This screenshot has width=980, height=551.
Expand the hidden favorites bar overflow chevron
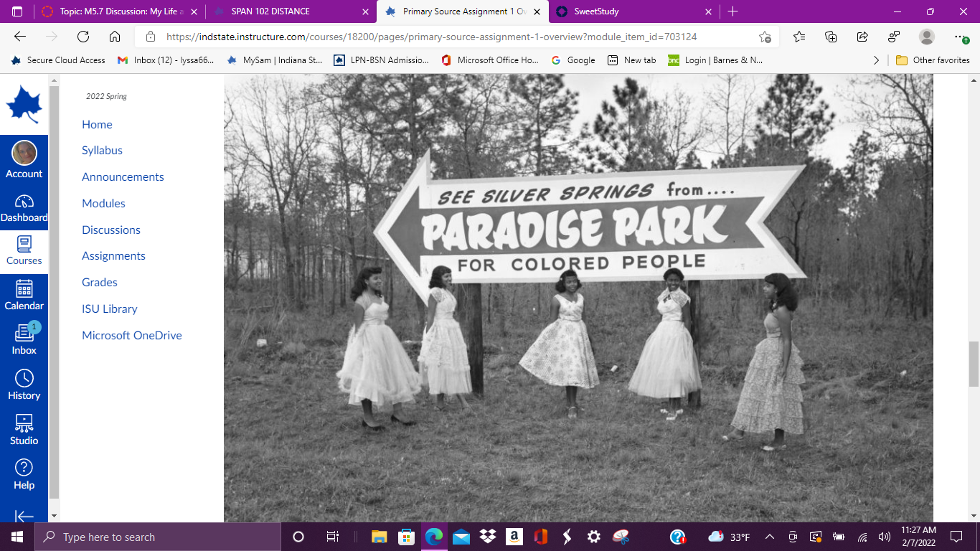point(876,60)
